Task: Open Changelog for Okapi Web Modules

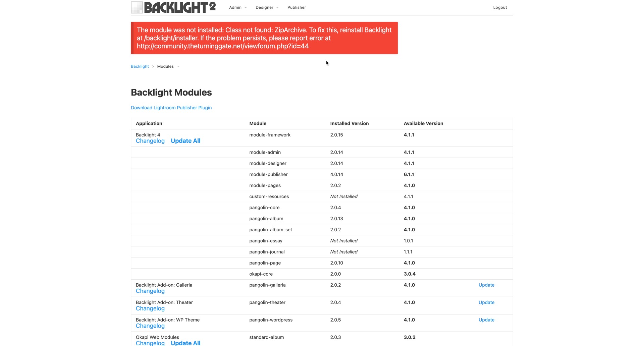Action: (150, 343)
